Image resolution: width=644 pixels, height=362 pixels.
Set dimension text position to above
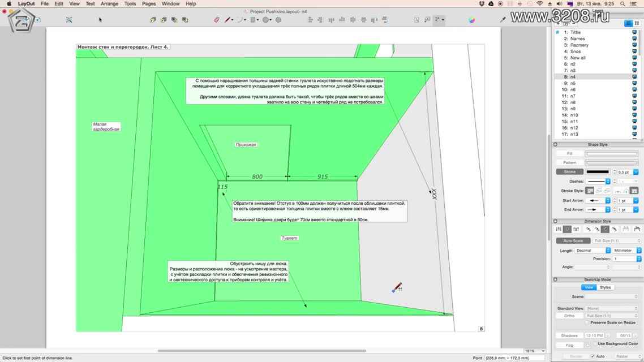(559, 230)
